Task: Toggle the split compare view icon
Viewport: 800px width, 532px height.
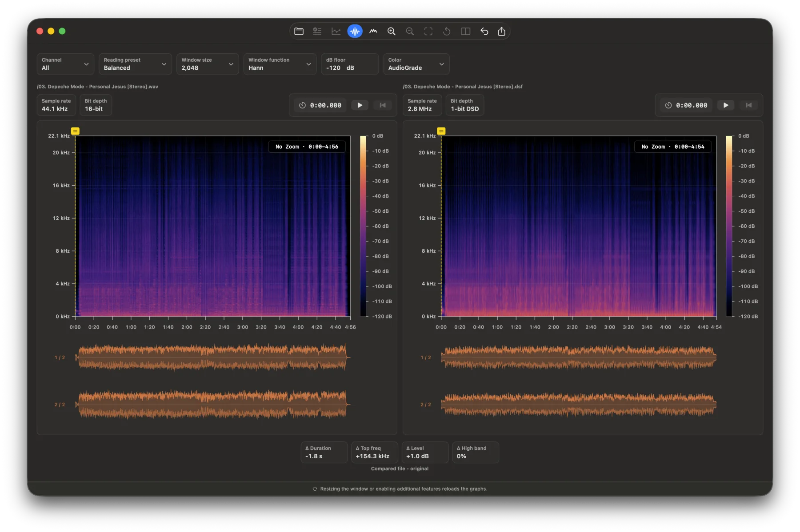Action: pos(465,31)
